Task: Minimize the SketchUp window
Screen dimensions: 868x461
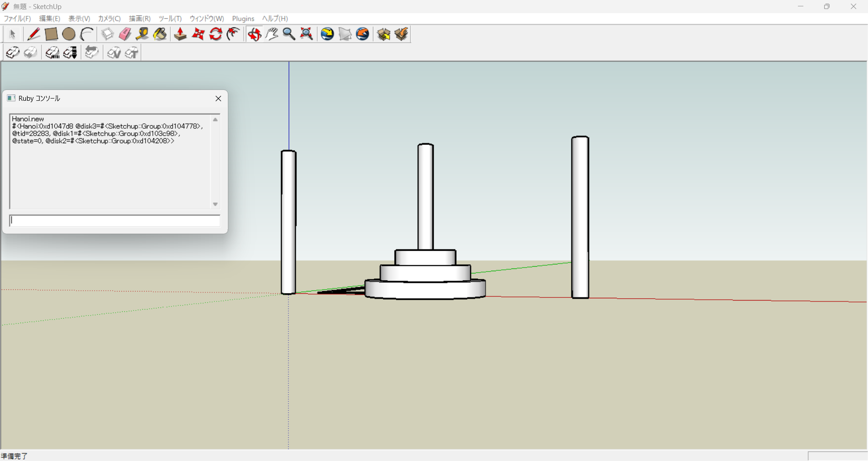Action: point(801,6)
